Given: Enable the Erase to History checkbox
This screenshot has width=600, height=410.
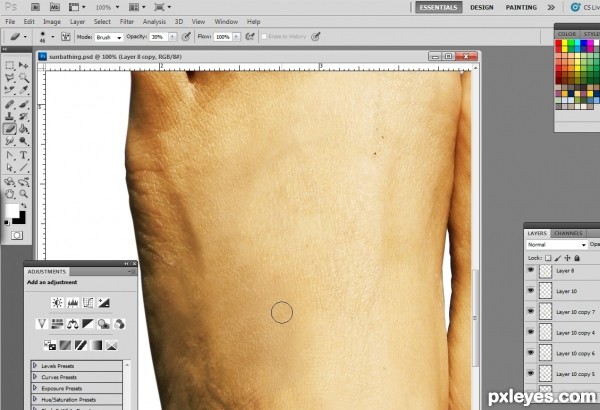Looking at the screenshot, I should [264, 37].
